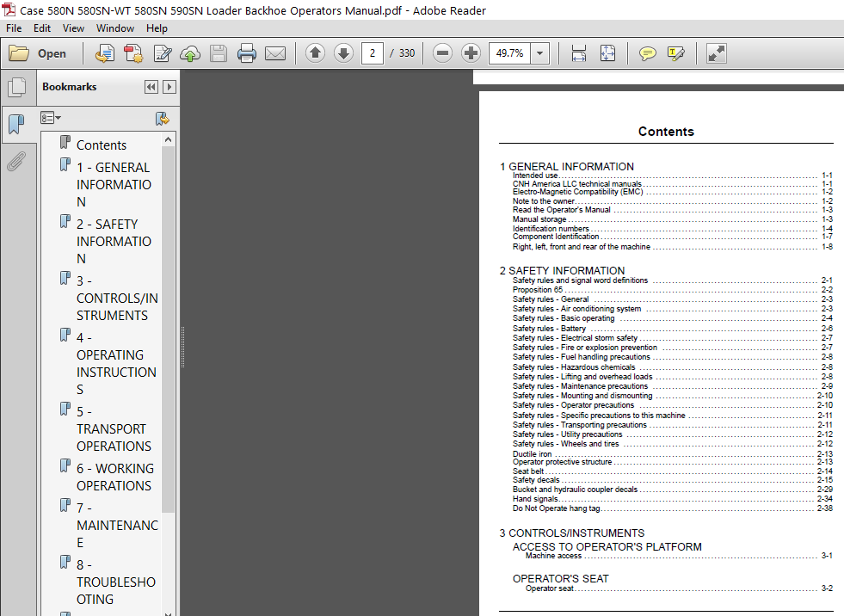
Task: Open the bookmarks options dropdown
Action: click(x=51, y=118)
